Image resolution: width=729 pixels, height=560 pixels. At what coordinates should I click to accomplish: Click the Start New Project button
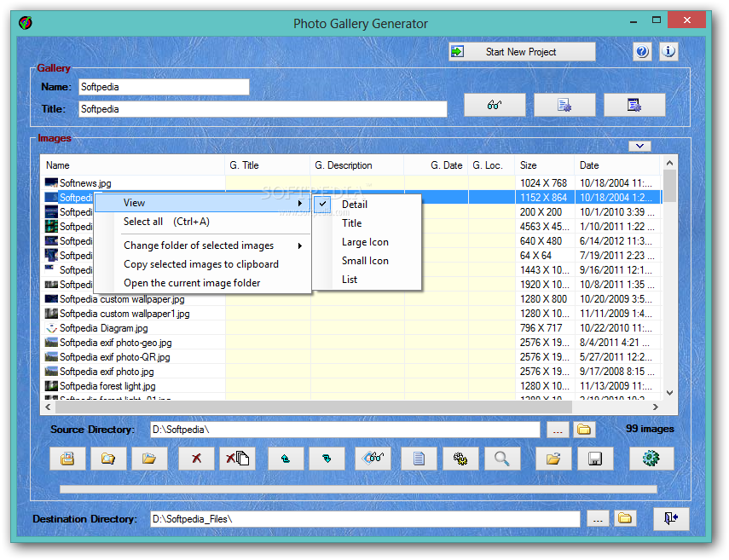[x=522, y=52]
